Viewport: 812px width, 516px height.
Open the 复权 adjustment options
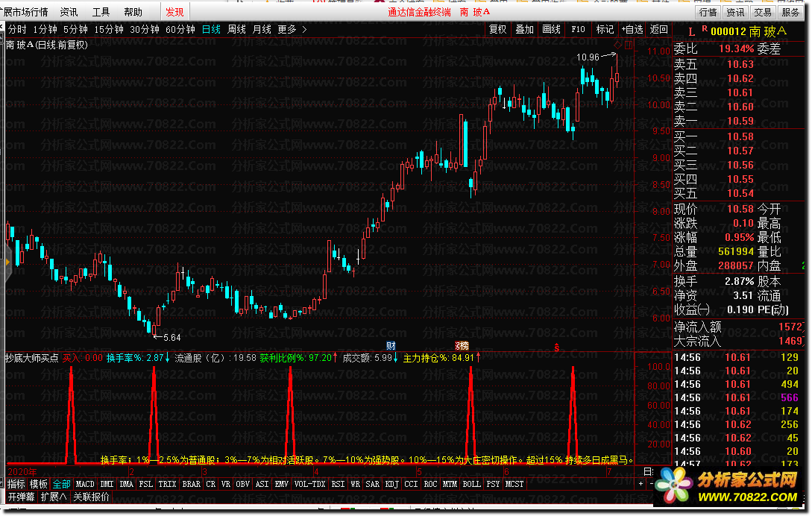[x=497, y=30]
